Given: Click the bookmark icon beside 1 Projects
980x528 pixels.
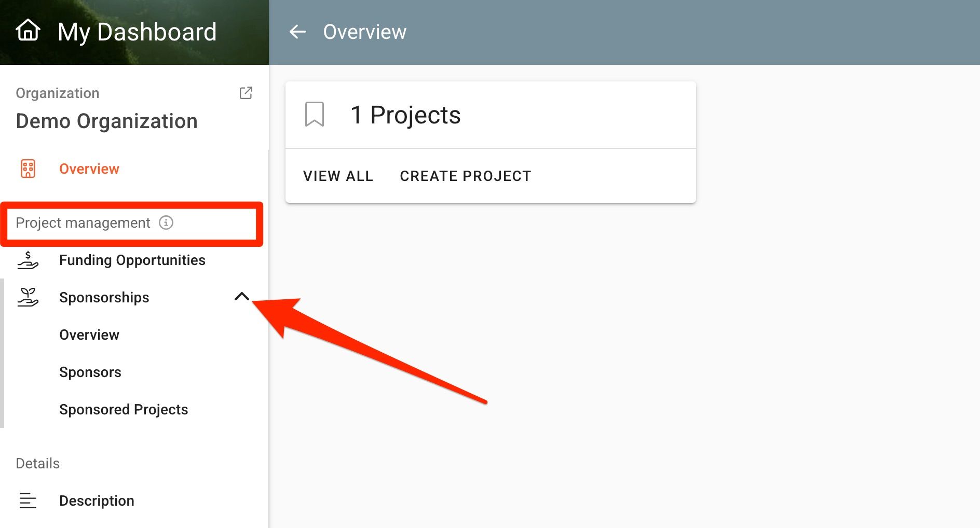Looking at the screenshot, I should (x=314, y=114).
